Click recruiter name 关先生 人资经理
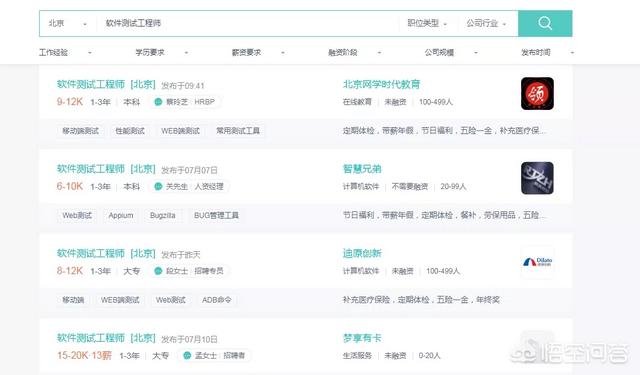 coord(195,186)
